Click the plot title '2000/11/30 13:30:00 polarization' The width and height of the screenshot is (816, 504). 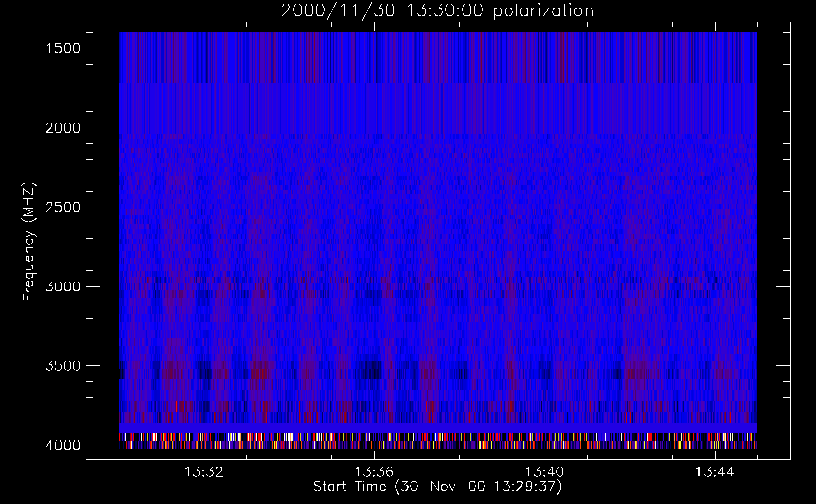point(437,11)
